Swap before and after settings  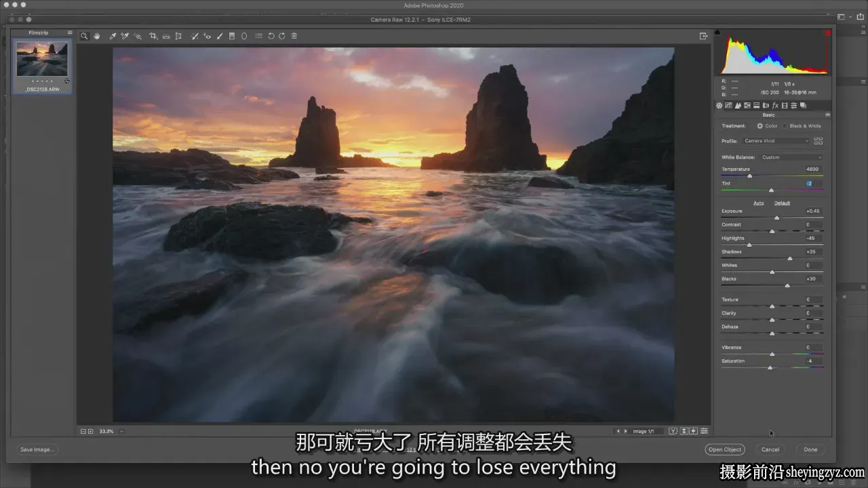(684, 431)
